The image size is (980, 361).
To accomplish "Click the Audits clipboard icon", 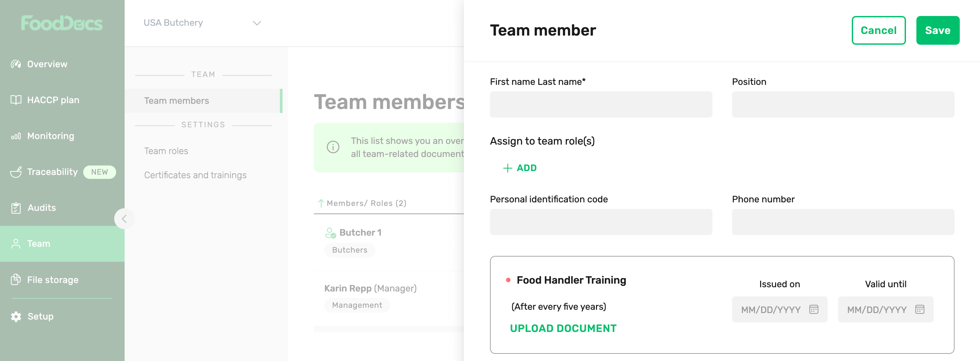I will (x=16, y=208).
